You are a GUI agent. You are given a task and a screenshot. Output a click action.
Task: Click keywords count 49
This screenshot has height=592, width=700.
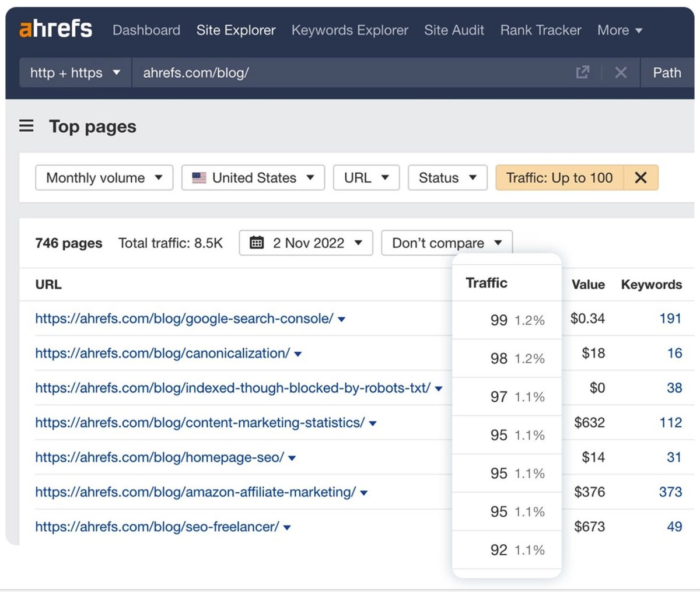(x=674, y=527)
